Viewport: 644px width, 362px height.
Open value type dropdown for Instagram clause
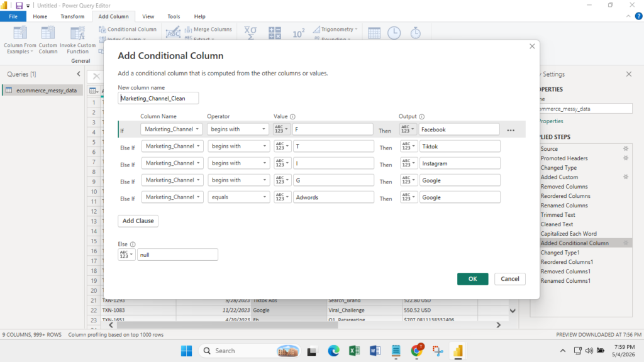[x=282, y=163]
